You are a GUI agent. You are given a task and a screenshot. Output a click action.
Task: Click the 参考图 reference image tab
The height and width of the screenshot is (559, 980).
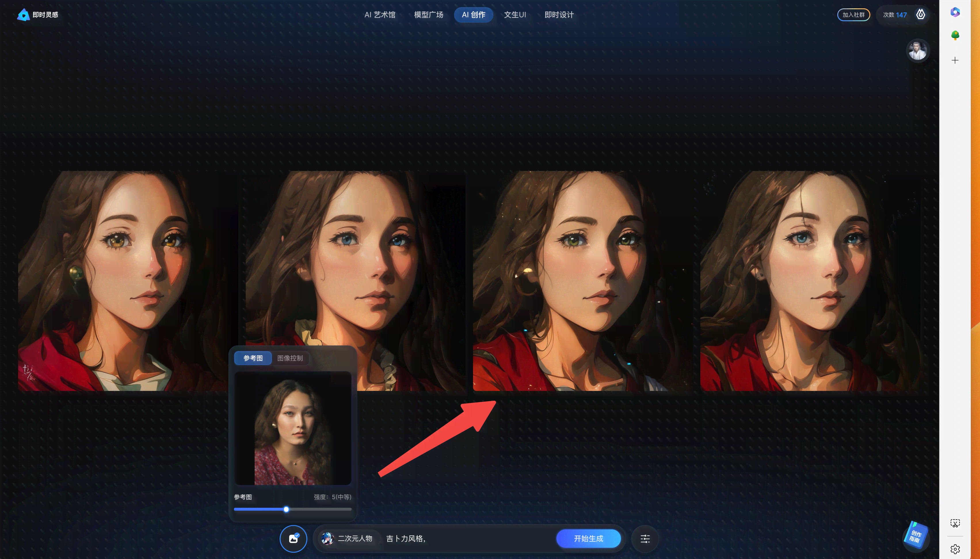[251, 358]
